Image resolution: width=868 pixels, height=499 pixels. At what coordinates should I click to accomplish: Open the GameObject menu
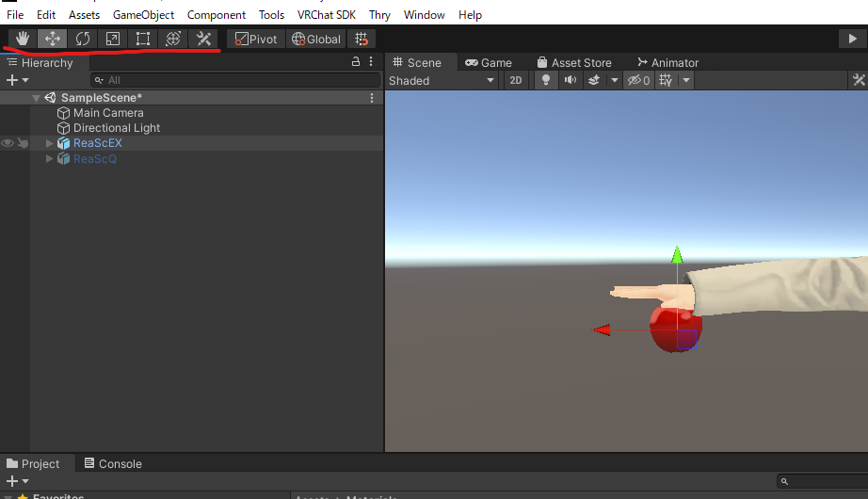(x=143, y=15)
